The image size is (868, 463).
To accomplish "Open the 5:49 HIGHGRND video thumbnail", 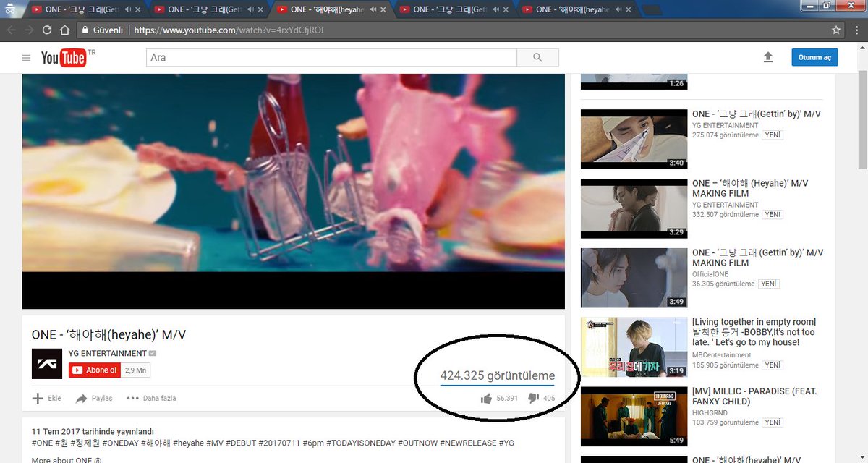I will coord(634,417).
